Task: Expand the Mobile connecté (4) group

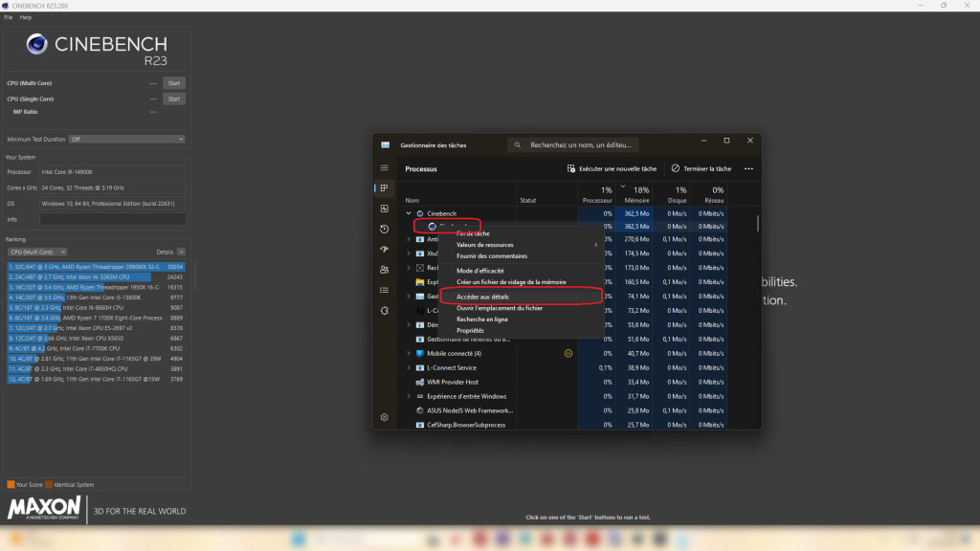Action: [x=409, y=354]
